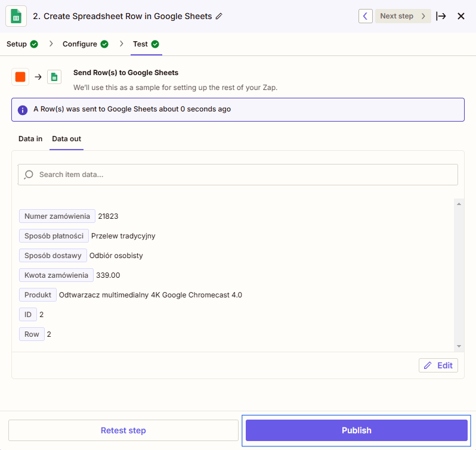This screenshot has width=476, height=450.
Task: Click the pencil icon to rename step
Action: tap(219, 16)
